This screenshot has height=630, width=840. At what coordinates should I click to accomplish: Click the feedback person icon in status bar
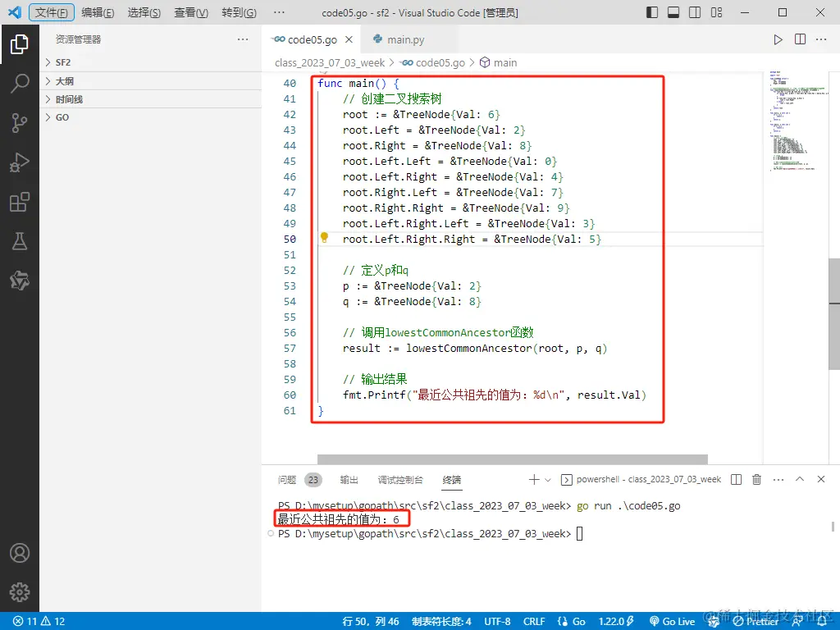[x=797, y=622]
